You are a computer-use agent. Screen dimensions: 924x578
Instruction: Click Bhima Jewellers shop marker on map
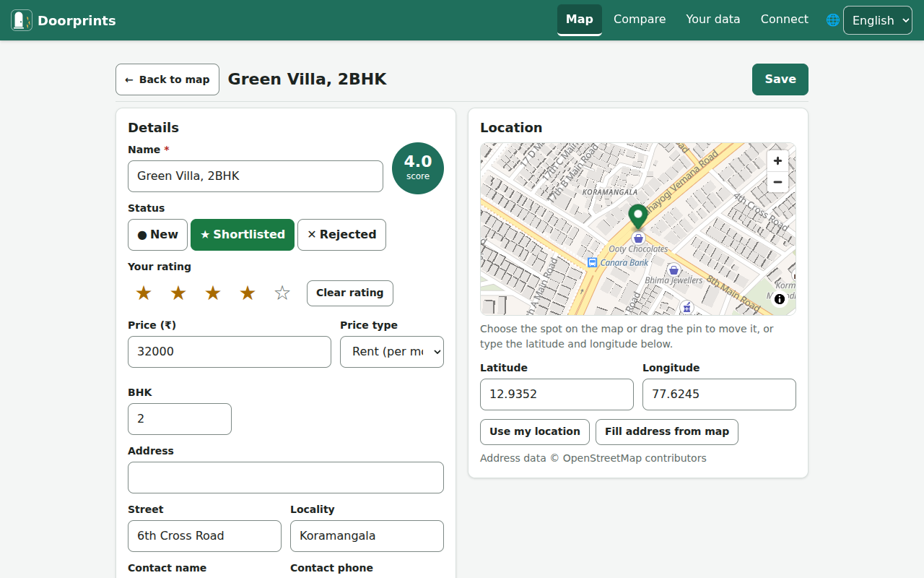pos(674,269)
